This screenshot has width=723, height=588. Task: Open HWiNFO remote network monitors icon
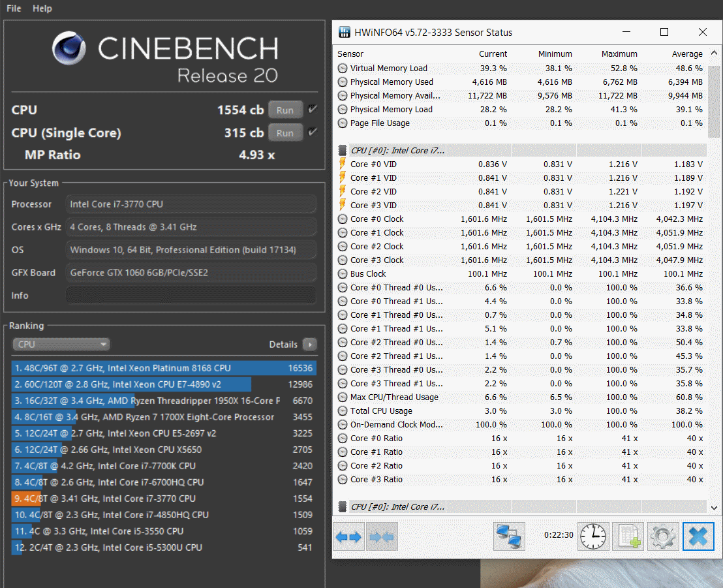tap(509, 536)
